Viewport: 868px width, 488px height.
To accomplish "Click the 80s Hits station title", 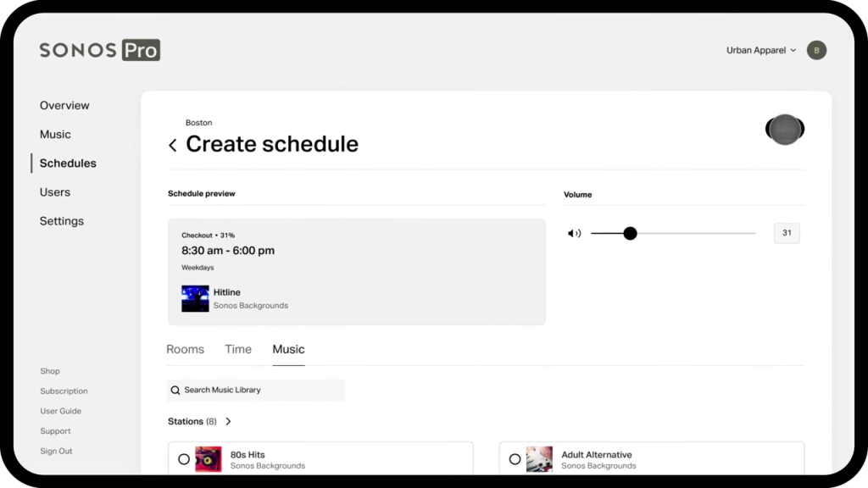I will 248,455.
